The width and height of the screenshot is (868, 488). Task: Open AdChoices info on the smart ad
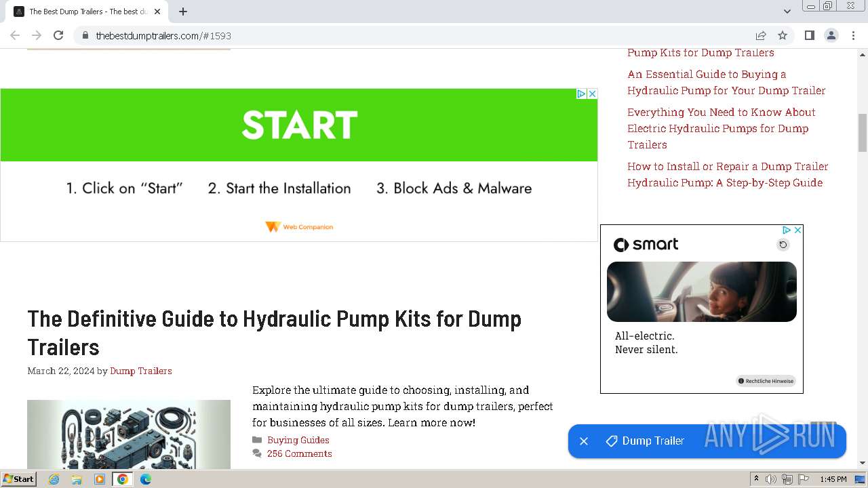(787, 230)
